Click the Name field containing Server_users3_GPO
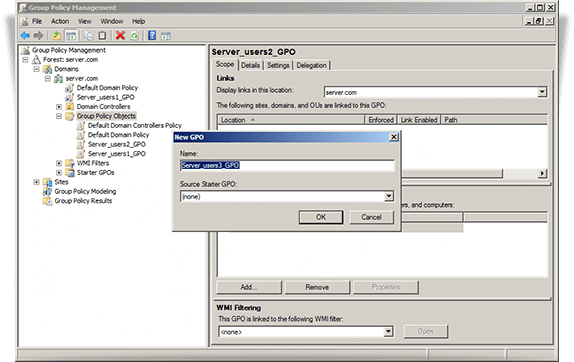This screenshot has height=362, width=574. tap(287, 165)
